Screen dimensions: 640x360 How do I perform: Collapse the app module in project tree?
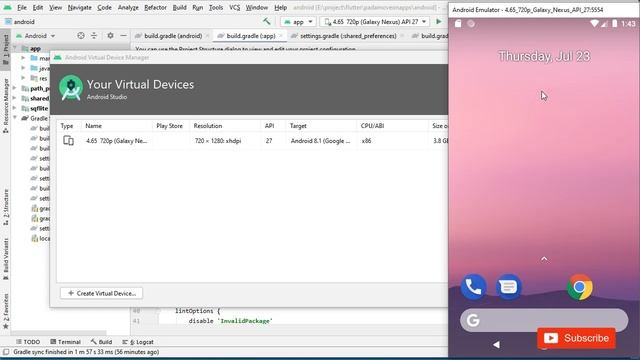pyautogui.click(x=16, y=49)
